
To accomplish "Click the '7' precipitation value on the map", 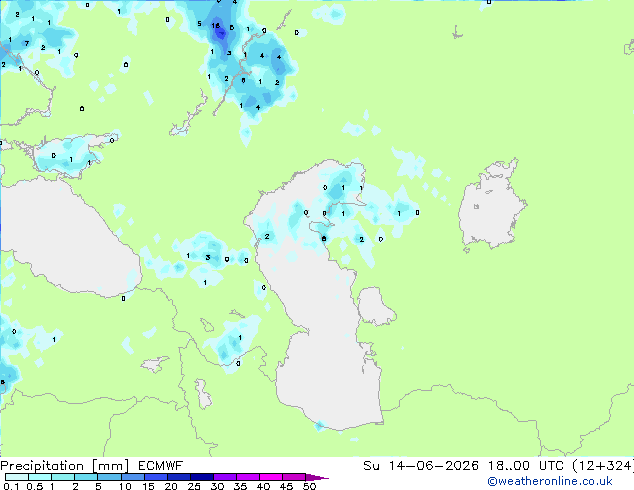I will [x=27, y=43].
